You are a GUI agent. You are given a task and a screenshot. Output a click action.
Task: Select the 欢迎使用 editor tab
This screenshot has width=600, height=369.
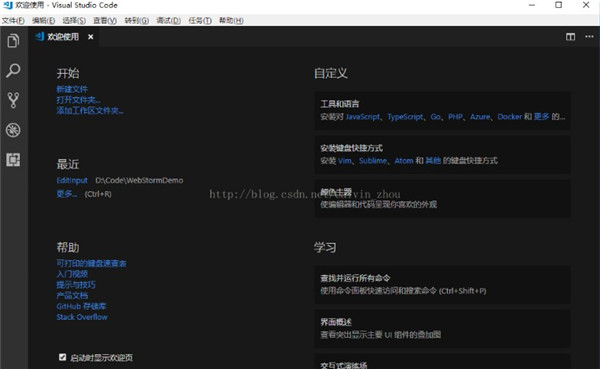point(64,37)
